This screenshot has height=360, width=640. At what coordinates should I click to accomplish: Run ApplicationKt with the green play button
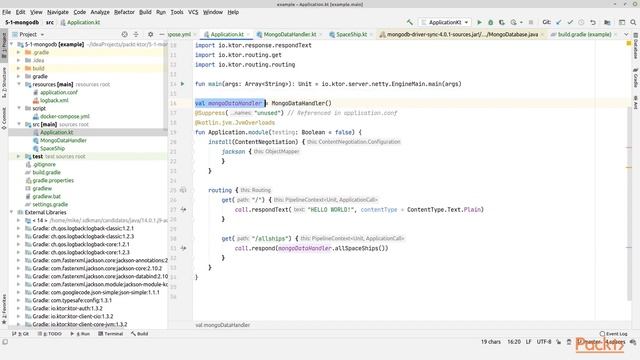480,22
